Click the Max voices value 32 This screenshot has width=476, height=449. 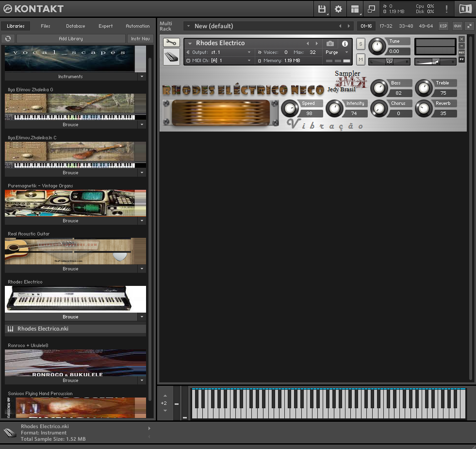[x=312, y=52]
